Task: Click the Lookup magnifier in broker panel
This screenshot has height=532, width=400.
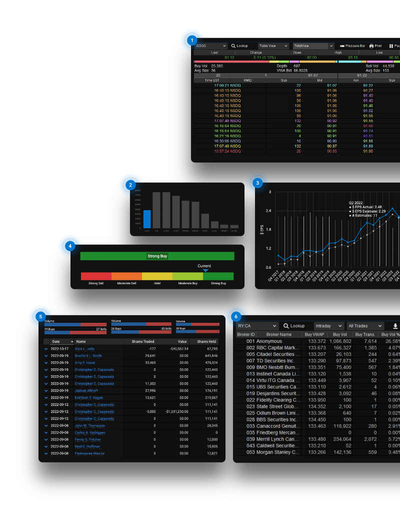Action: coord(286,326)
